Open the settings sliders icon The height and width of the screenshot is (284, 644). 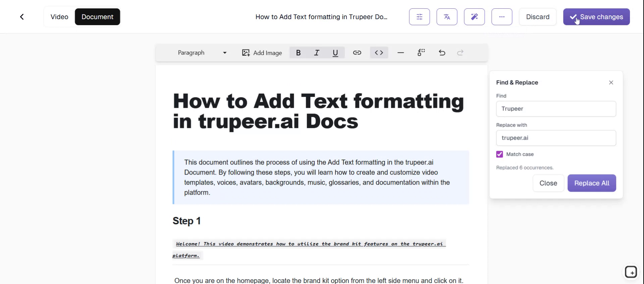pos(419,17)
